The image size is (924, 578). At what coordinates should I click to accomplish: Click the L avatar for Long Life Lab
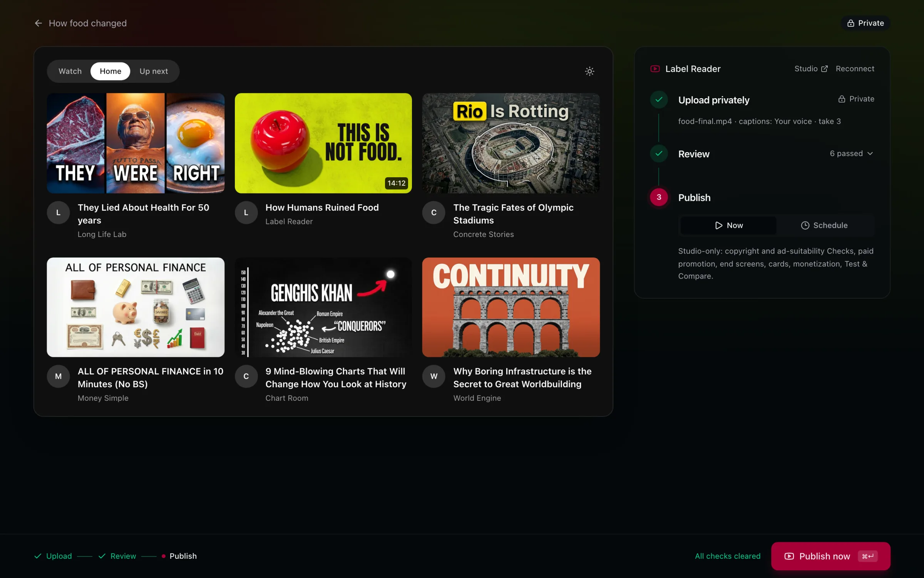pos(58,212)
